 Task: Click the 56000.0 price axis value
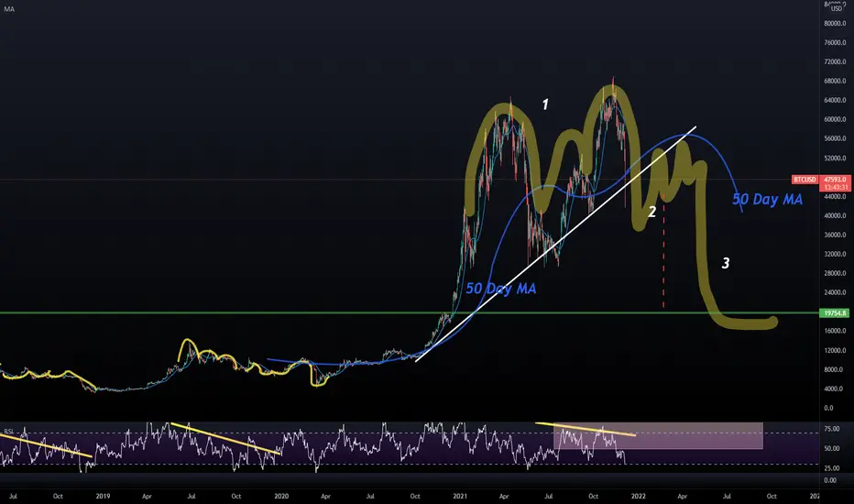click(x=835, y=138)
